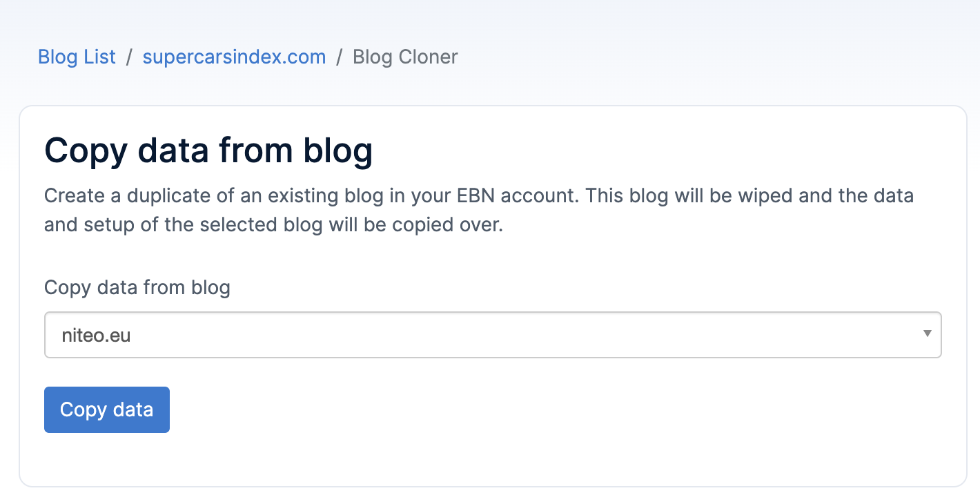
Task: Expand the dropdown showing niteo.eu
Action: [493, 334]
